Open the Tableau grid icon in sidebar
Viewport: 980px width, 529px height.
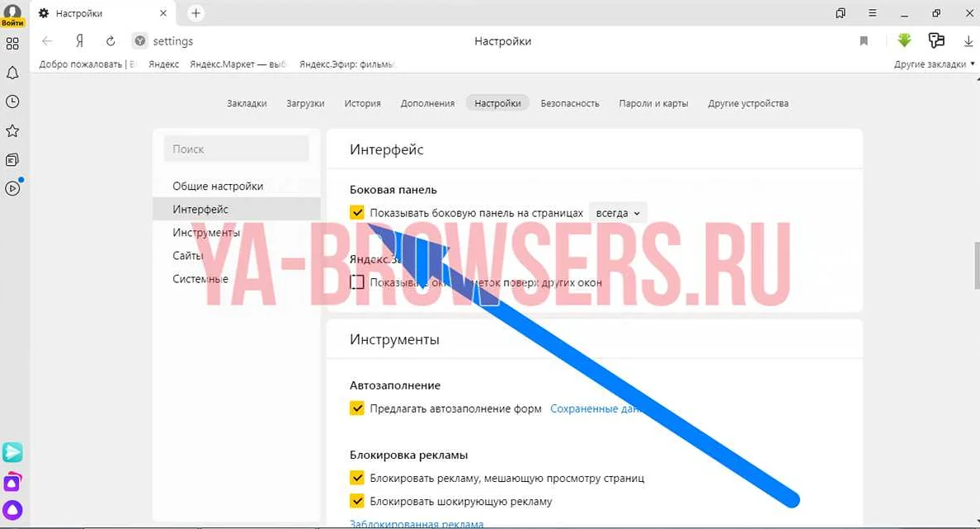[12, 43]
